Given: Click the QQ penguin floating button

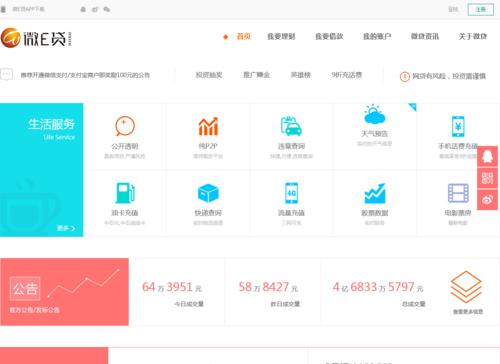Looking at the screenshot, I should [x=487, y=156].
